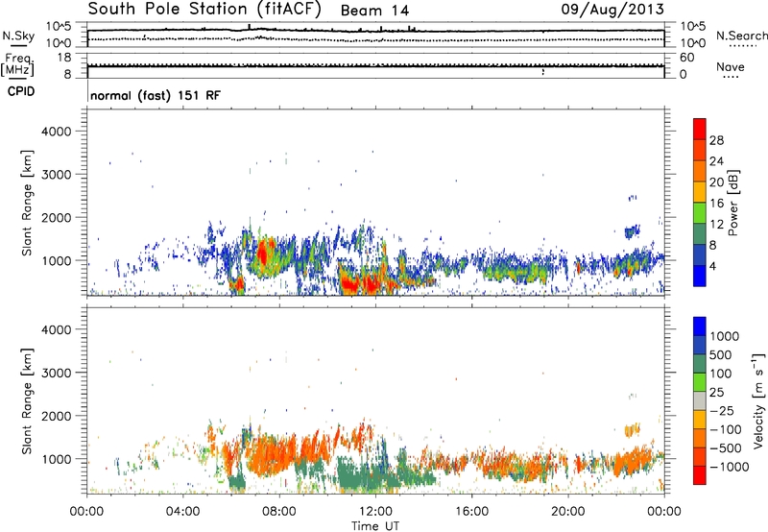This screenshot has height=532, width=768.
Task: Click the red high-power patch near 07:00
Action: click(263, 254)
